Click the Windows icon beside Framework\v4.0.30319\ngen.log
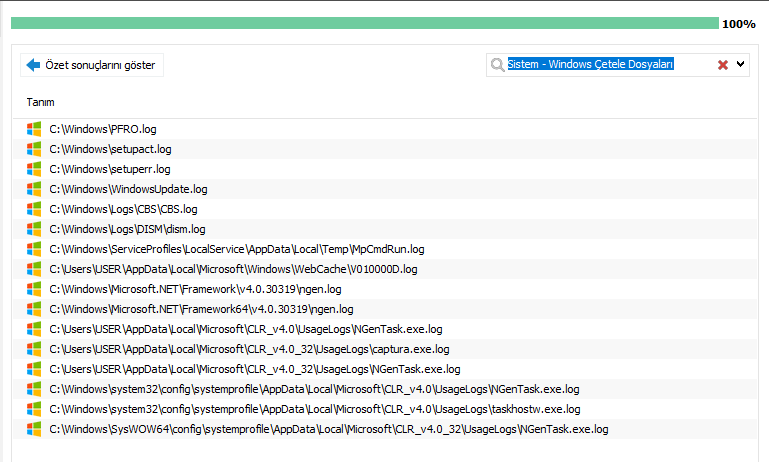 pyautogui.click(x=34, y=289)
